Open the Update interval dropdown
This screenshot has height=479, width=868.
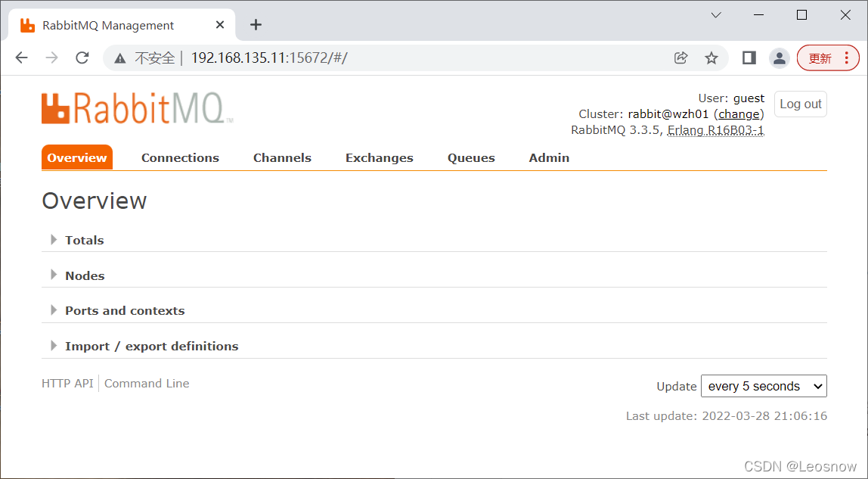point(764,386)
